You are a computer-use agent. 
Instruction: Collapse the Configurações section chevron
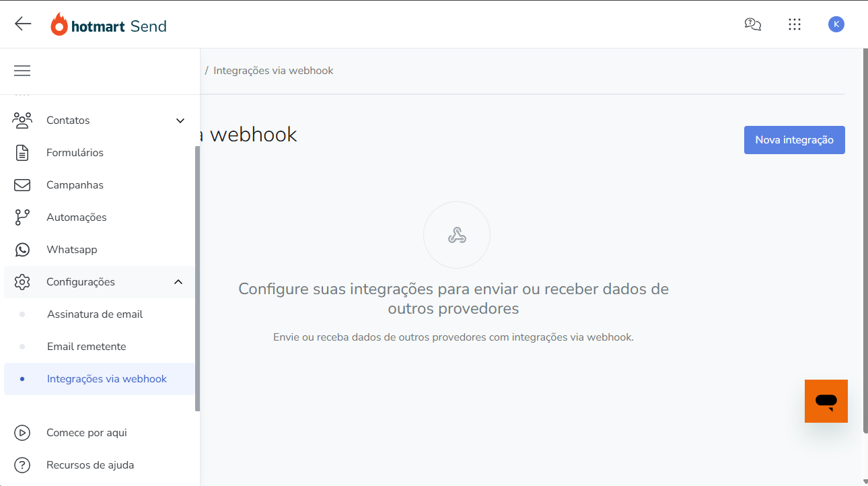(x=178, y=282)
